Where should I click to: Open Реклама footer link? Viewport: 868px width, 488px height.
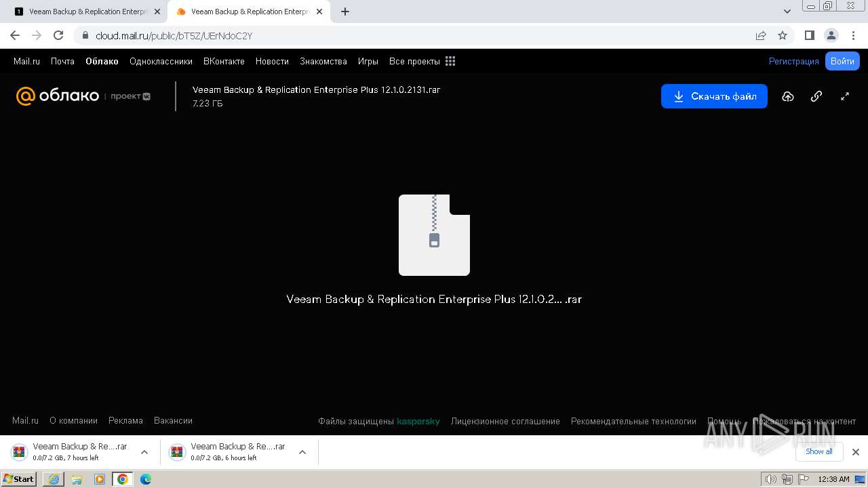pyautogui.click(x=125, y=421)
